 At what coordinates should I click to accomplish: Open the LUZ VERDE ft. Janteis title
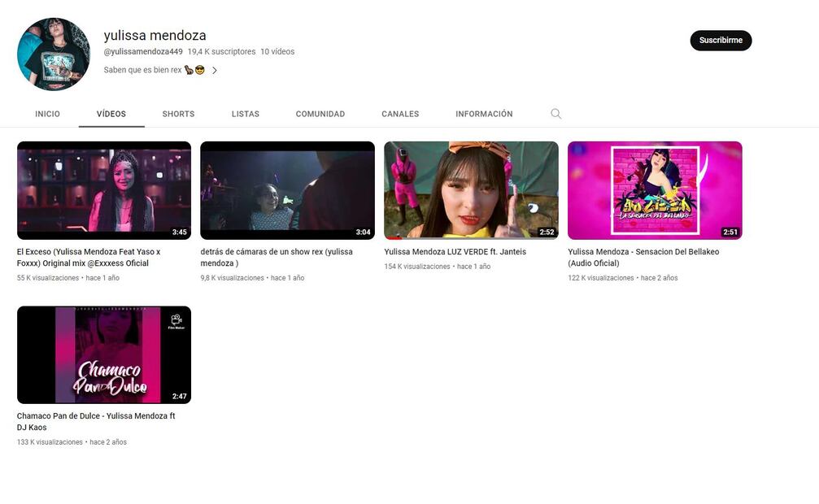pos(455,252)
